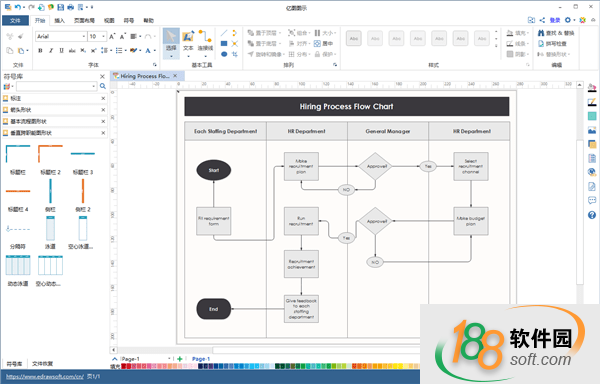Toggle Bold formatting
600x384 pixels.
pyautogui.click(x=40, y=50)
